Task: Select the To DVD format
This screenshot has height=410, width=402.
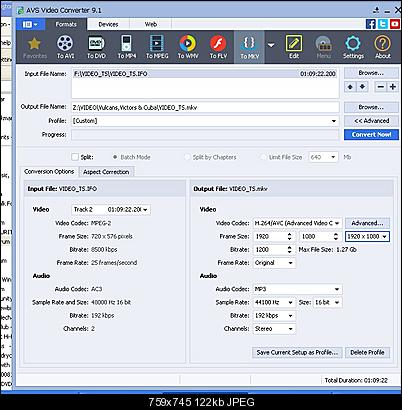Action: [96, 48]
